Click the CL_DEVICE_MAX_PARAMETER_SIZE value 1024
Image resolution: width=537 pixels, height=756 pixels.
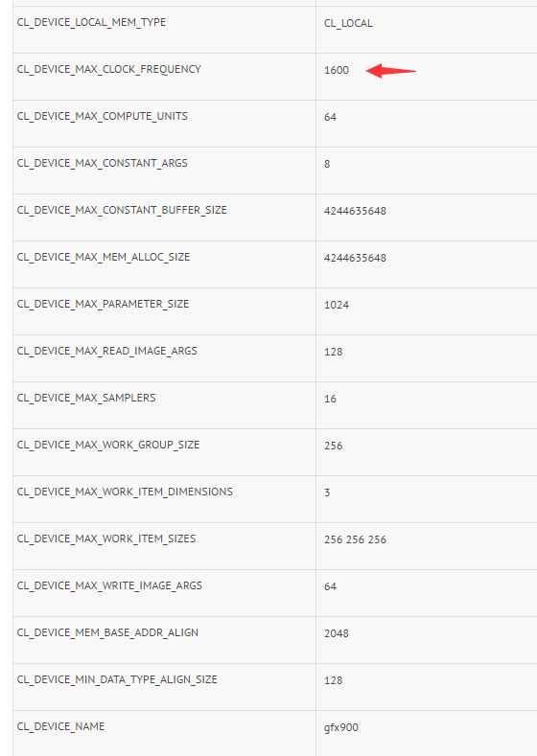pos(337,306)
